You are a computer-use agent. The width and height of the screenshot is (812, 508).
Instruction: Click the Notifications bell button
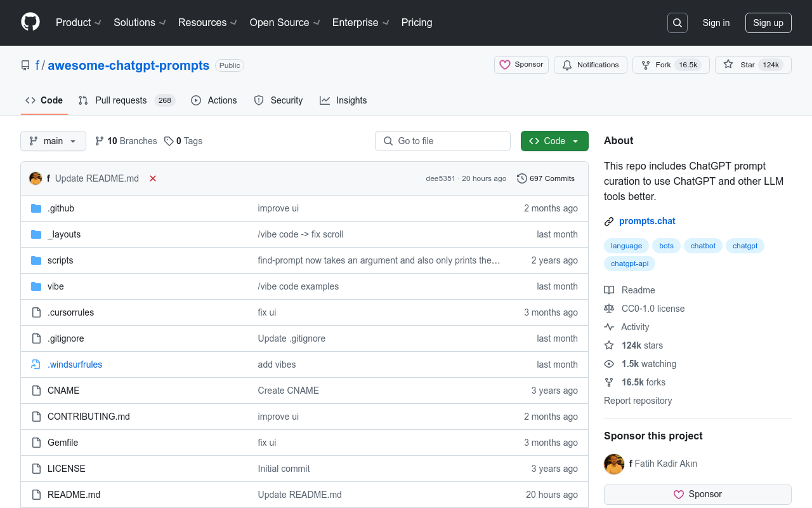[591, 65]
